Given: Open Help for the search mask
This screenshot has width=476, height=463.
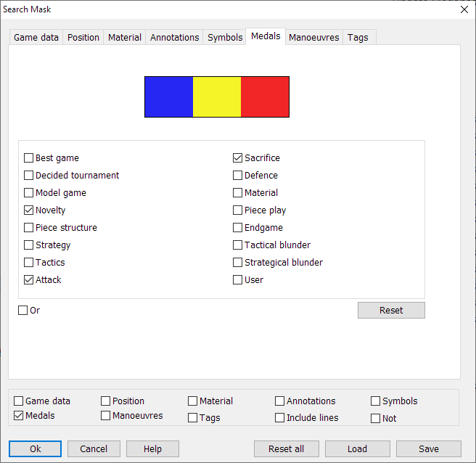Looking at the screenshot, I should pyautogui.click(x=152, y=448).
